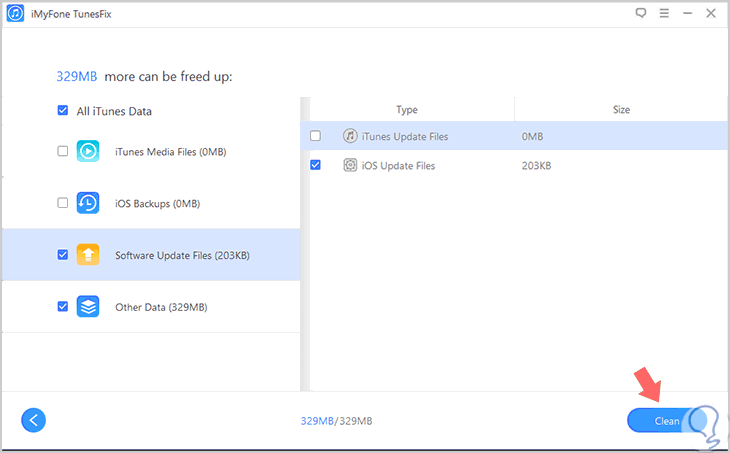The width and height of the screenshot is (730, 453).
Task: Enable the iTunes Media Files checkbox
Action: (x=63, y=151)
